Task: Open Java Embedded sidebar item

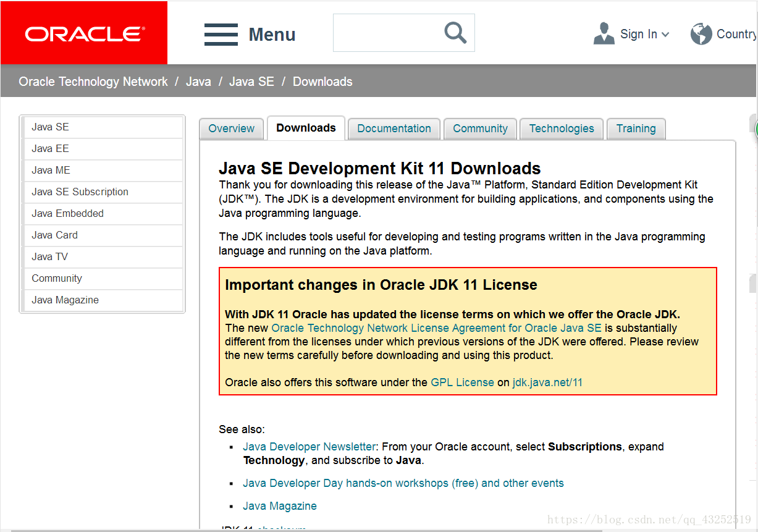Action: point(103,214)
